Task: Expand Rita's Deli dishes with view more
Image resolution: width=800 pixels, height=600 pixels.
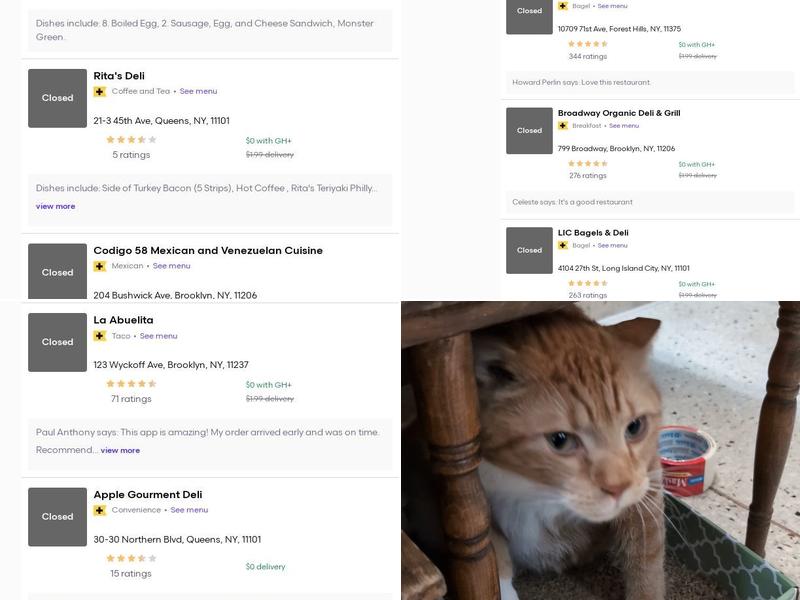Action: [56, 206]
